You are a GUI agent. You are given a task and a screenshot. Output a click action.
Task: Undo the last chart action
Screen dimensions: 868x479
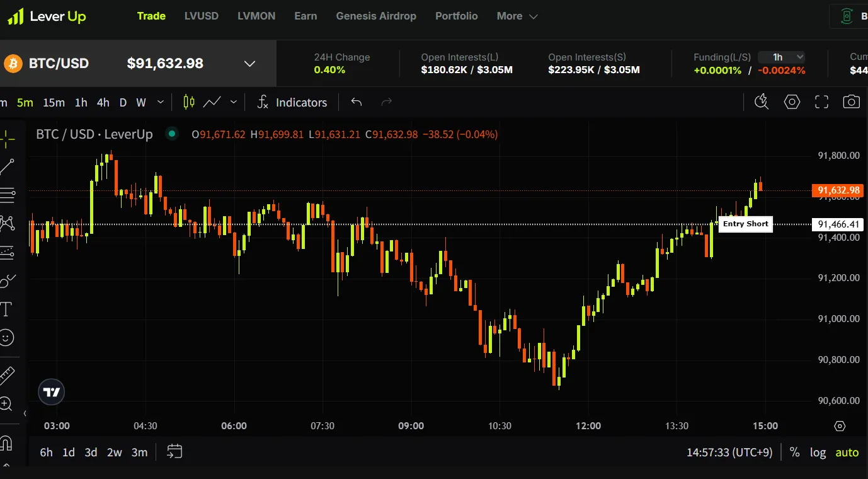(x=357, y=102)
